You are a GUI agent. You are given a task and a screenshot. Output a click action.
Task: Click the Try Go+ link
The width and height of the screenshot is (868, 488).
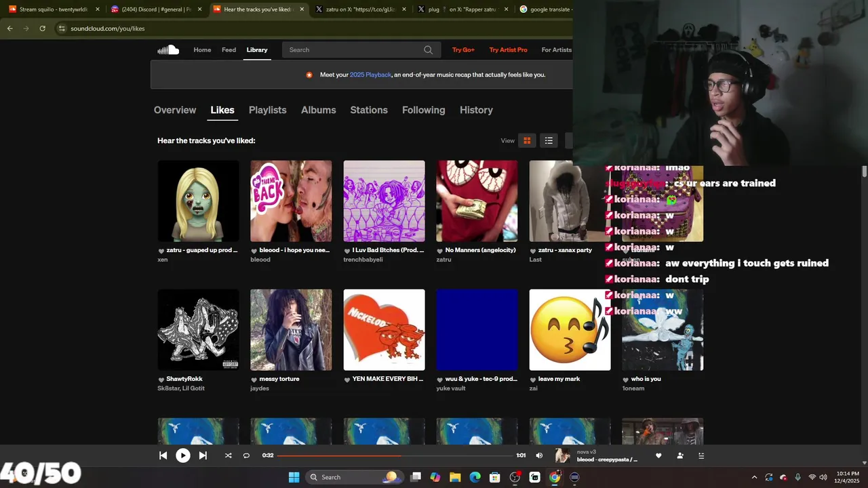pyautogui.click(x=463, y=49)
